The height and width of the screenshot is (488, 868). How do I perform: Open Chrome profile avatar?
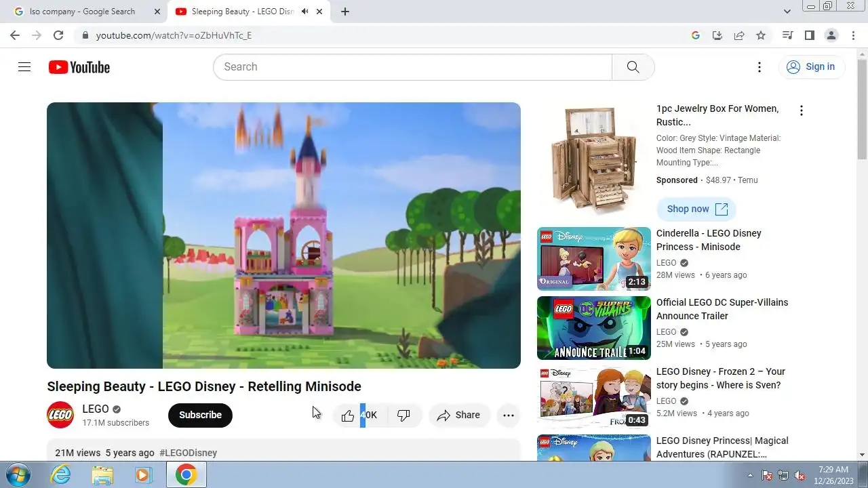[831, 35]
